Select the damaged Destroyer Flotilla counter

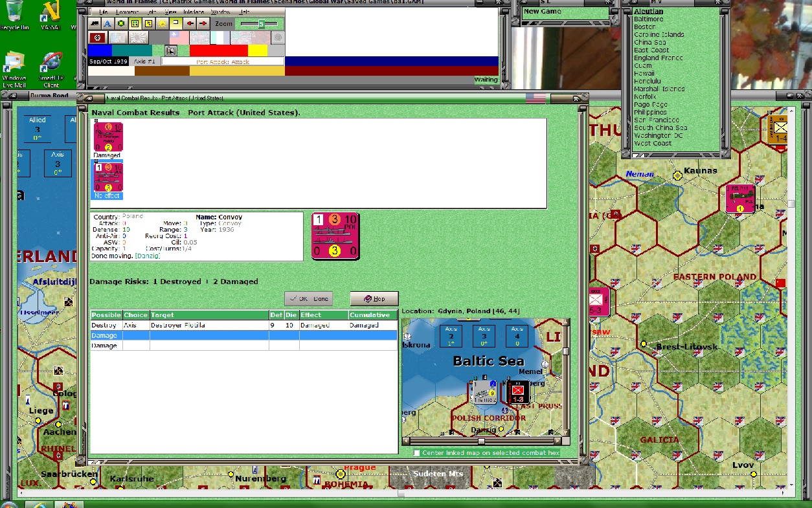tap(108, 137)
